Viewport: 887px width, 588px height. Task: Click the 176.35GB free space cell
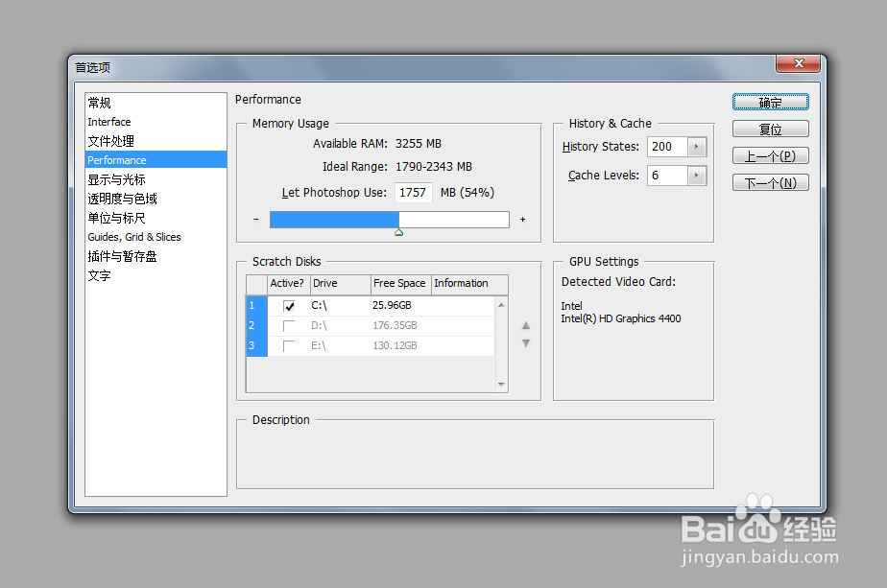(395, 326)
